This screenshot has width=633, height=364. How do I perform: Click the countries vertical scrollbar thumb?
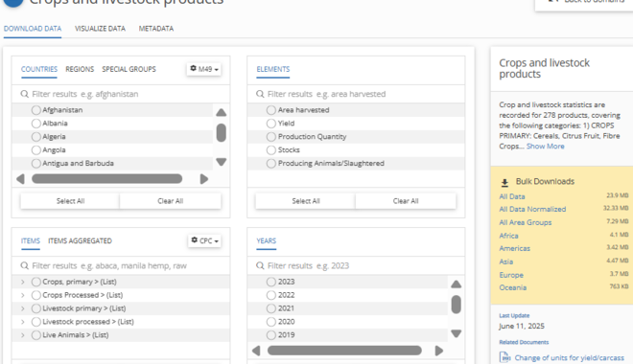pos(221,132)
